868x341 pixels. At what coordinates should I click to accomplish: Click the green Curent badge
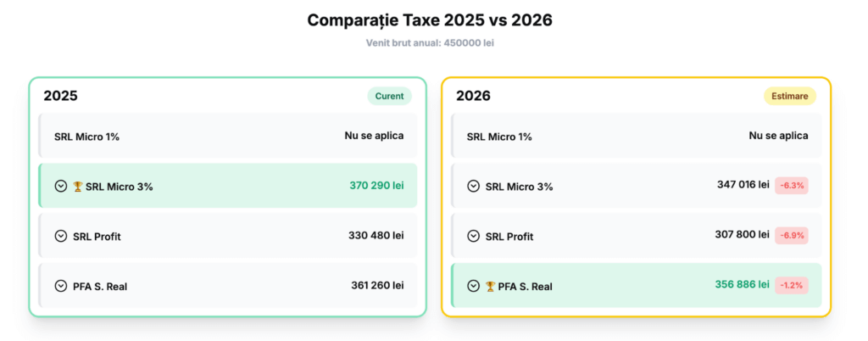[389, 96]
